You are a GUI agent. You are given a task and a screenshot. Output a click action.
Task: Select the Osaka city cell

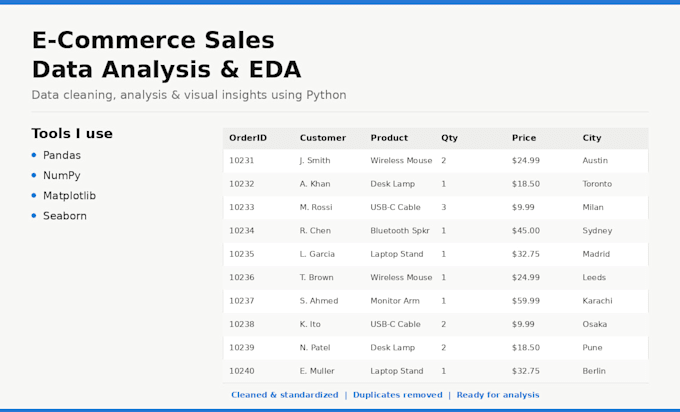[595, 324]
